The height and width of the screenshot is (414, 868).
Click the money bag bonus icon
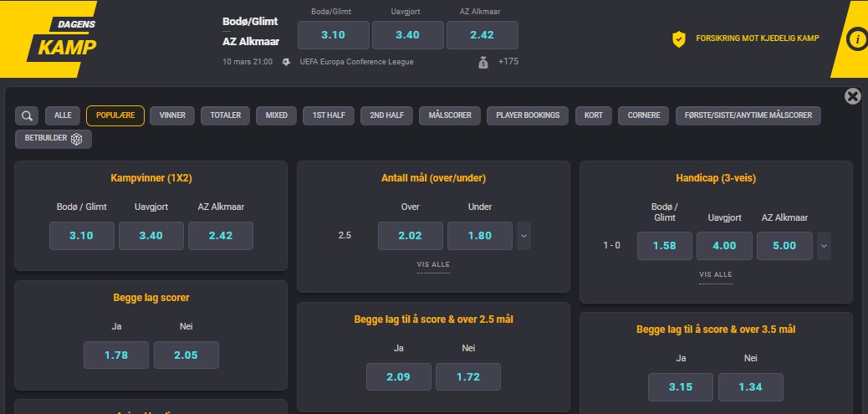483,62
